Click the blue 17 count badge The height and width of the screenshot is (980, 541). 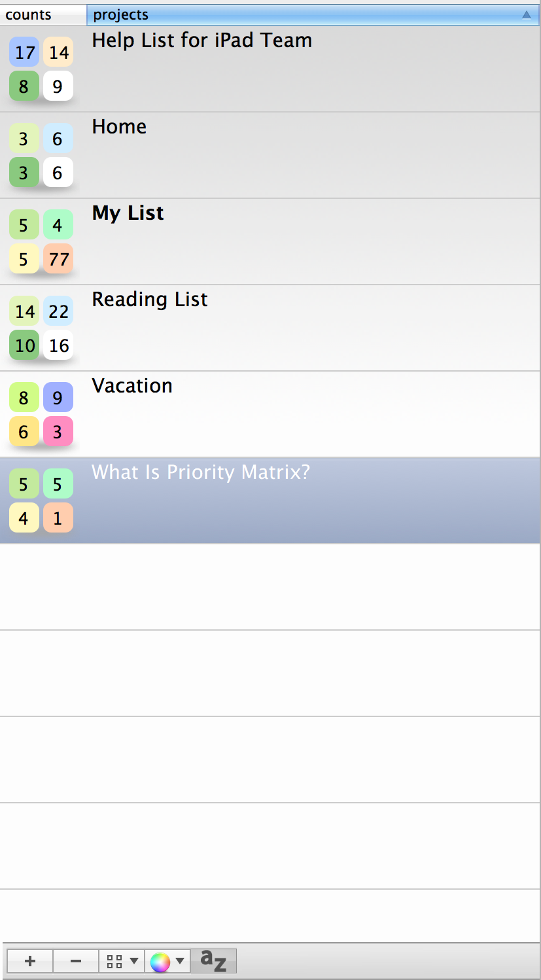(24, 52)
